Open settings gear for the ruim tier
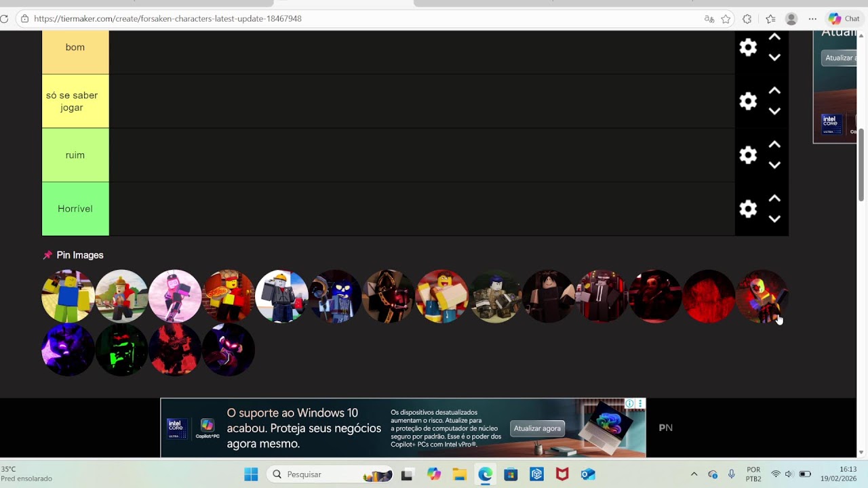 pyautogui.click(x=748, y=155)
